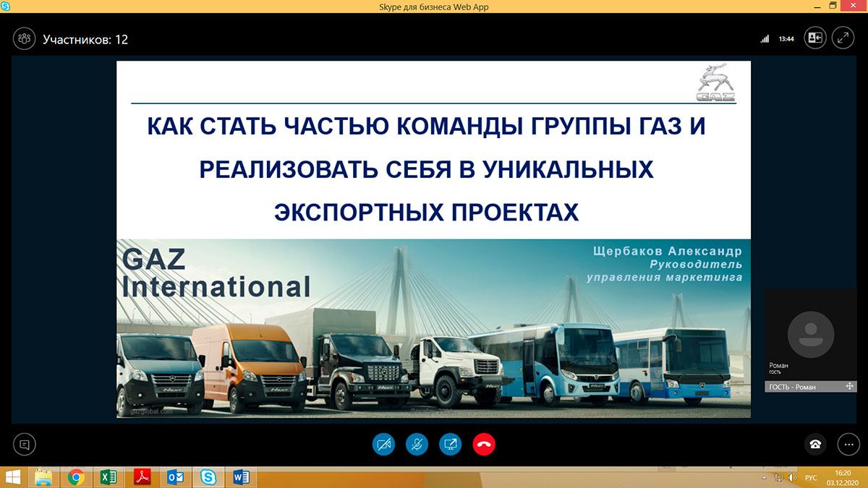Viewport: 868px width, 488px height.
Task: Share screen with the monitor button
Action: [451, 444]
